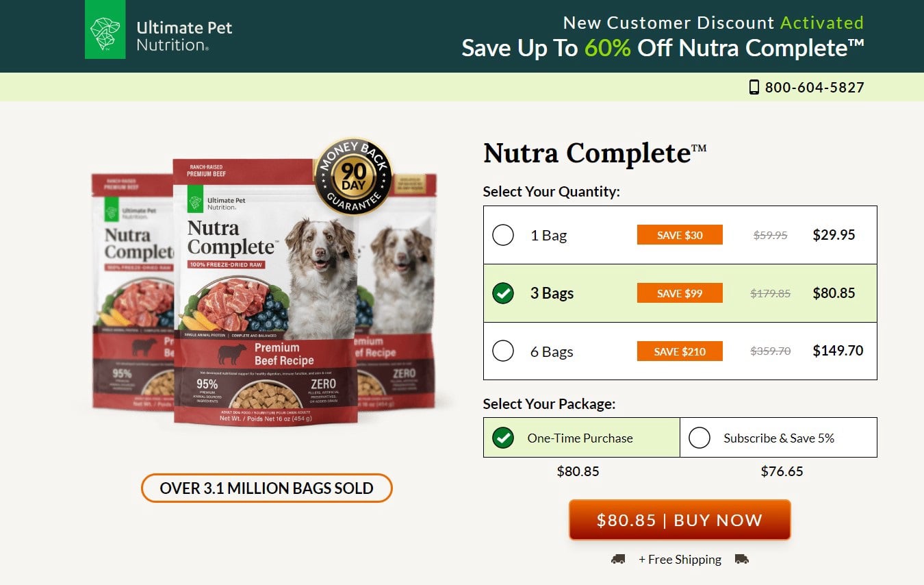Click the checkmark icon on One-Time Purchase

point(503,437)
